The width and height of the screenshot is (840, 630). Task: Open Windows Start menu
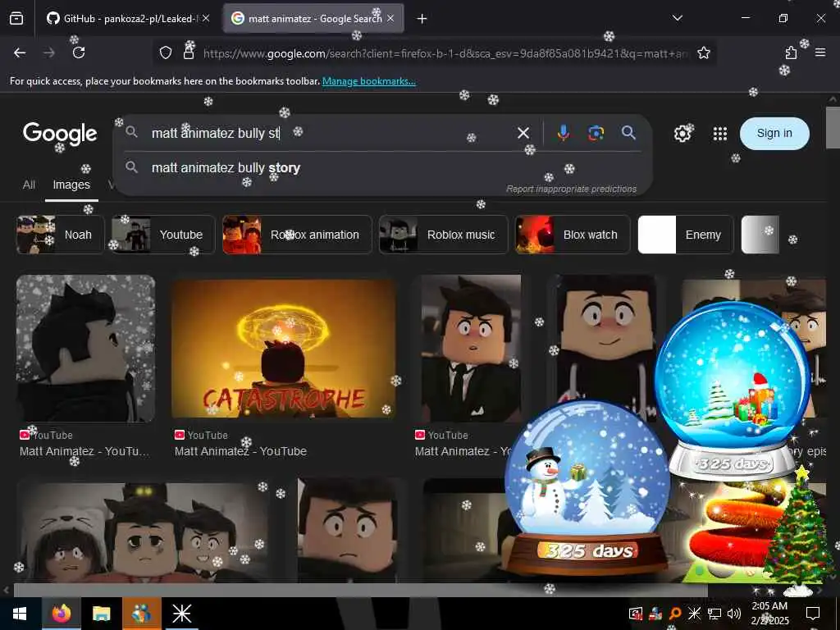[x=20, y=614]
